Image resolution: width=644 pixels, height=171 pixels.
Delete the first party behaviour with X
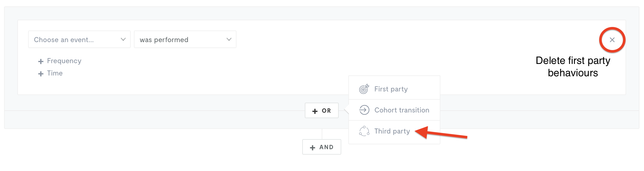(612, 40)
